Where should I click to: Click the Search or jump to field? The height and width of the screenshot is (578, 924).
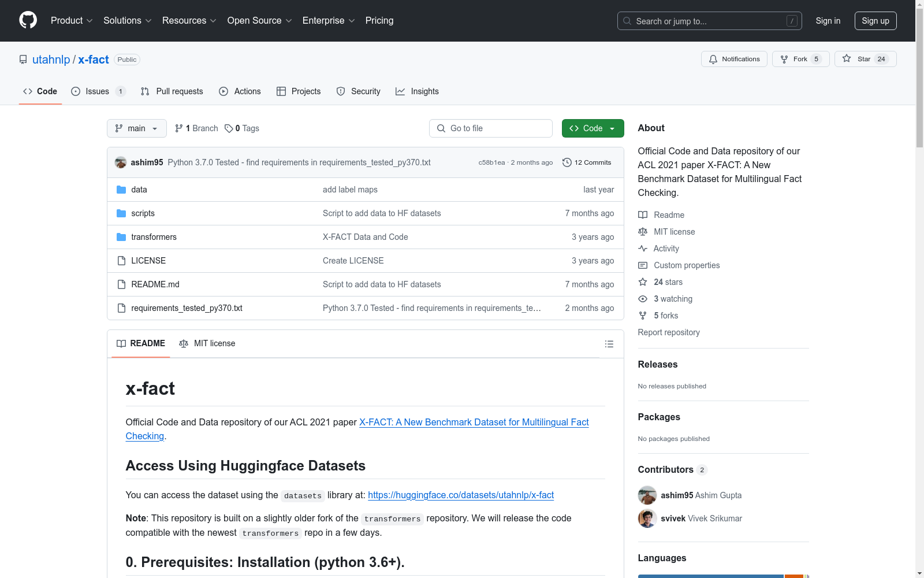(x=710, y=21)
